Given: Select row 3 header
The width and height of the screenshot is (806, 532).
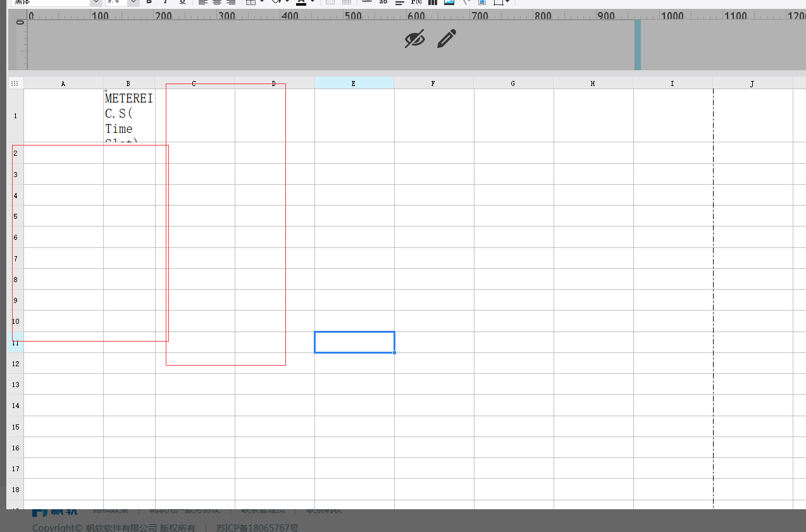Looking at the screenshot, I should pos(15,174).
